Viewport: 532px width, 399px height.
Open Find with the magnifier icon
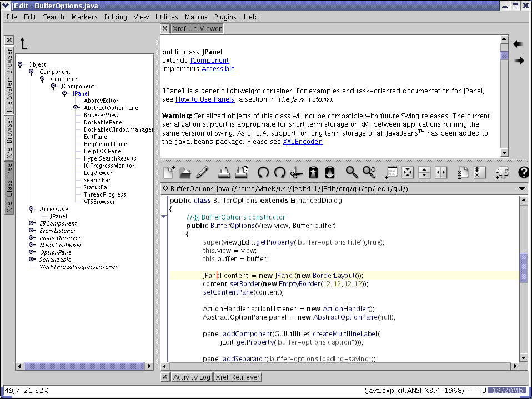click(x=352, y=172)
